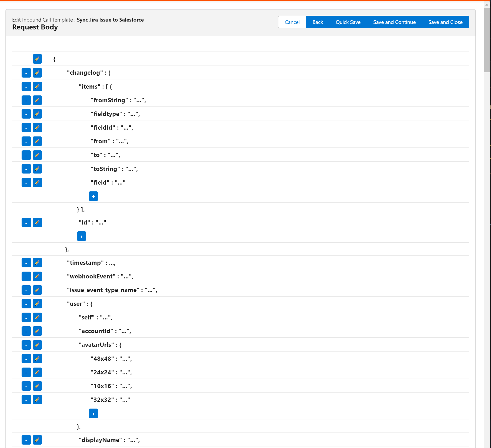The width and height of the screenshot is (491, 448).
Task: Edit the "user" object with pencil icon
Action: (x=37, y=304)
